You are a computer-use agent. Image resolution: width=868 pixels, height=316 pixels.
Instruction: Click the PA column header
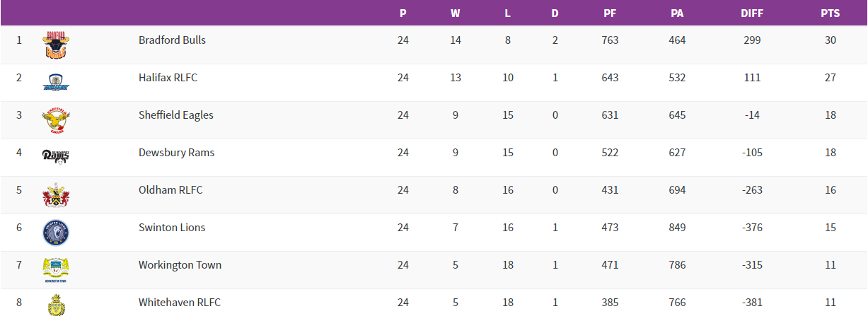pyautogui.click(x=677, y=13)
